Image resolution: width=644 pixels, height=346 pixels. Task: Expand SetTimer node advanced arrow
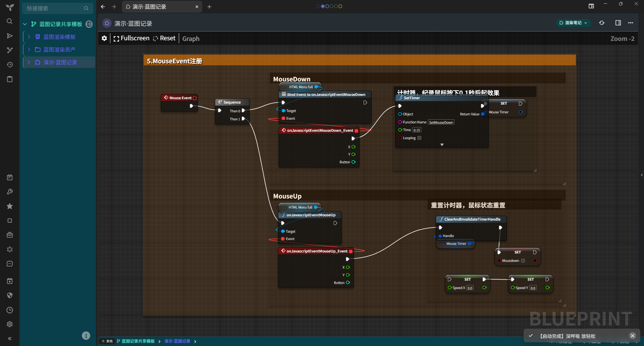point(442,145)
